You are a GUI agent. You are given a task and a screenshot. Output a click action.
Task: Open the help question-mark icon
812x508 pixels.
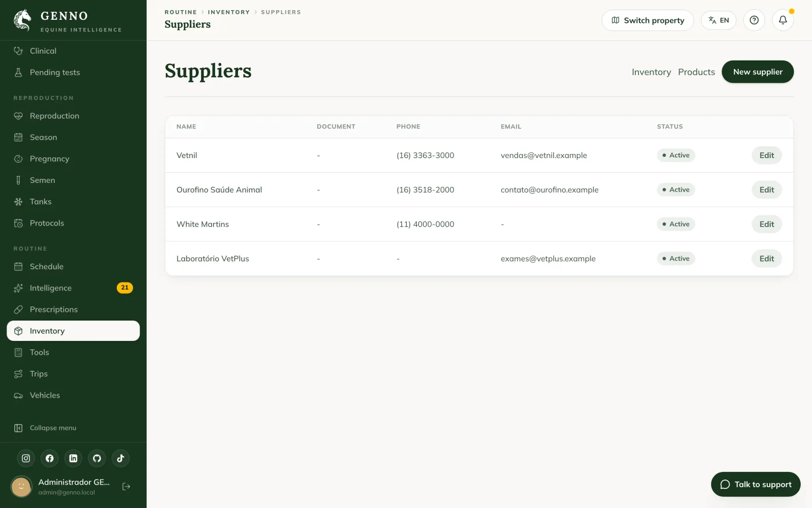point(754,20)
